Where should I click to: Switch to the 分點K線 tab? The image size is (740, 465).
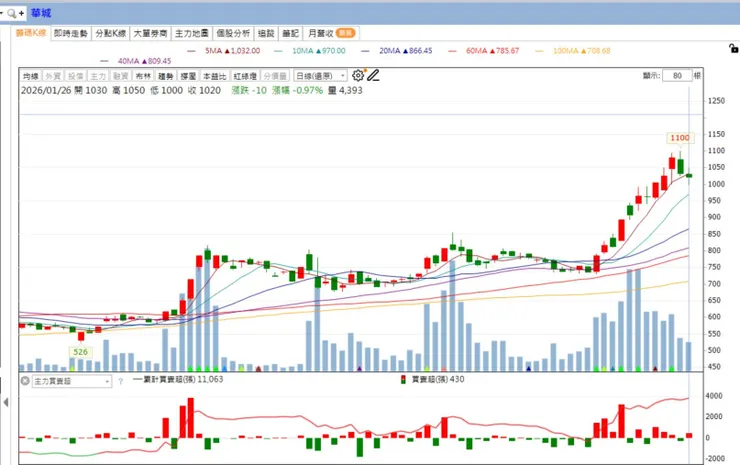[x=111, y=34]
